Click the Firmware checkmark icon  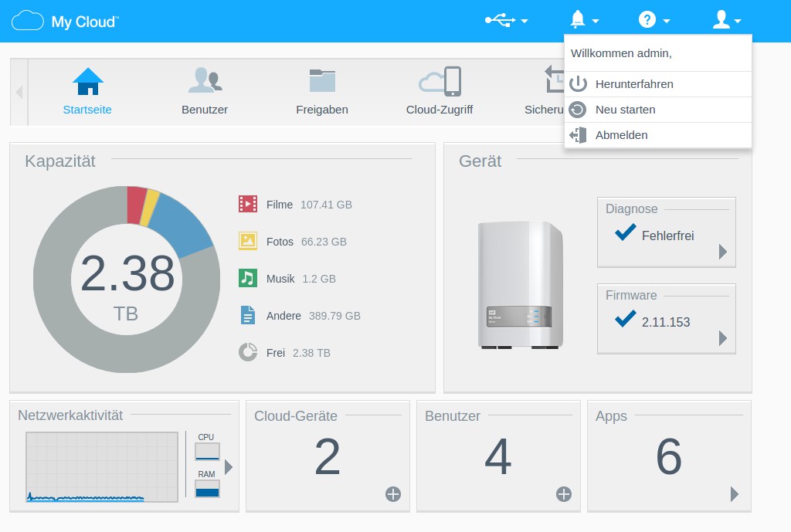626,319
